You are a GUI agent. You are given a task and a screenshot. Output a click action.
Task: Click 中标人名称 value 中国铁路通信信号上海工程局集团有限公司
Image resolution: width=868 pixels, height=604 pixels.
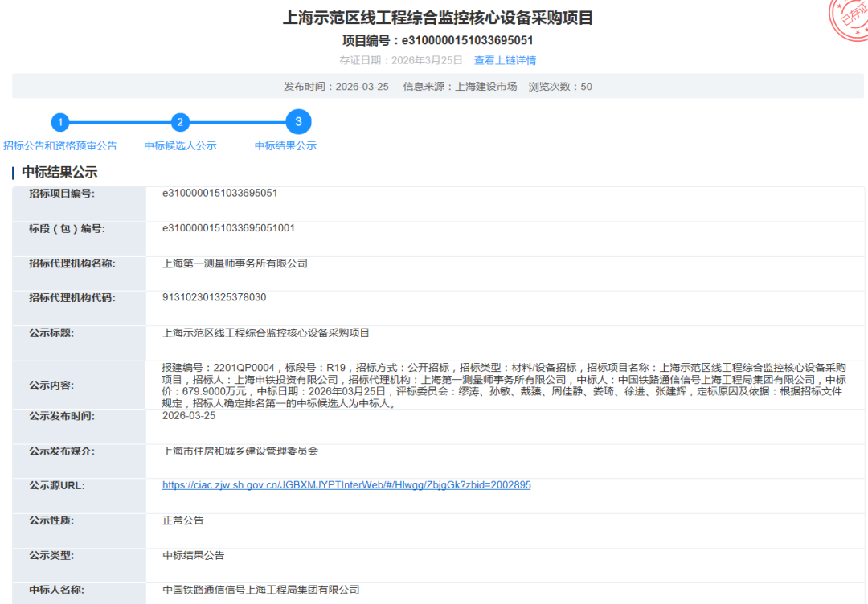[261, 590]
